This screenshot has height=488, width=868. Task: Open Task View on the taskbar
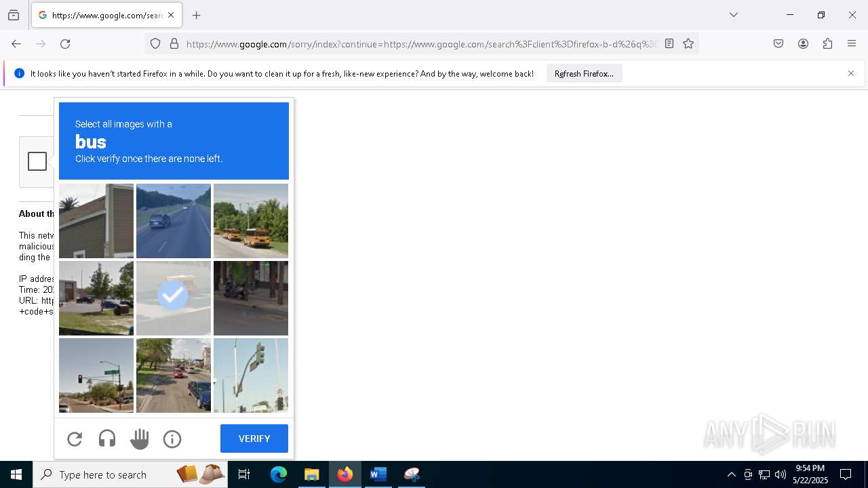[244, 474]
